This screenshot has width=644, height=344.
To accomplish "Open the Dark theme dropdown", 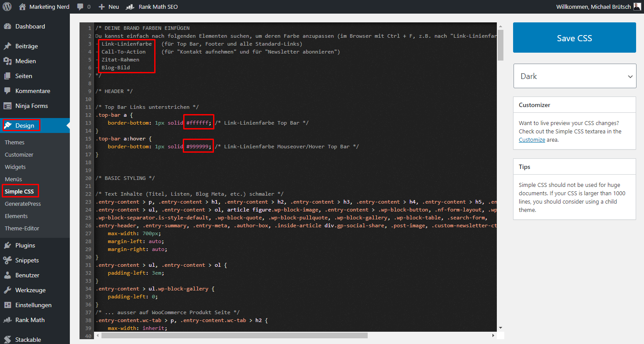I will tap(575, 76).
